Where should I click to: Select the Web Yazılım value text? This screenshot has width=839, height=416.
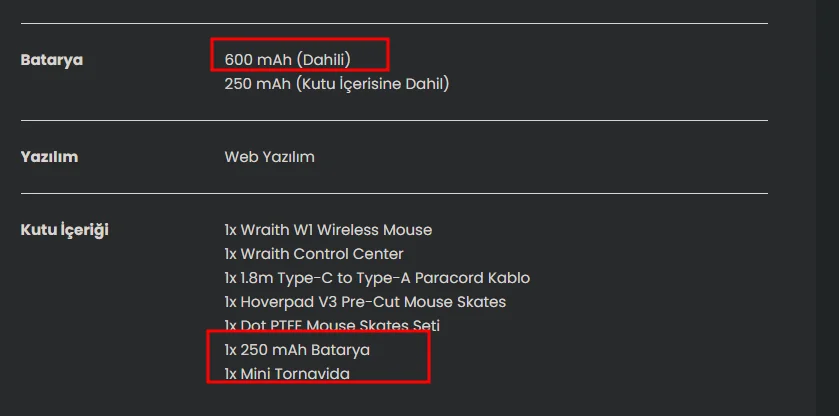(269, 157)
